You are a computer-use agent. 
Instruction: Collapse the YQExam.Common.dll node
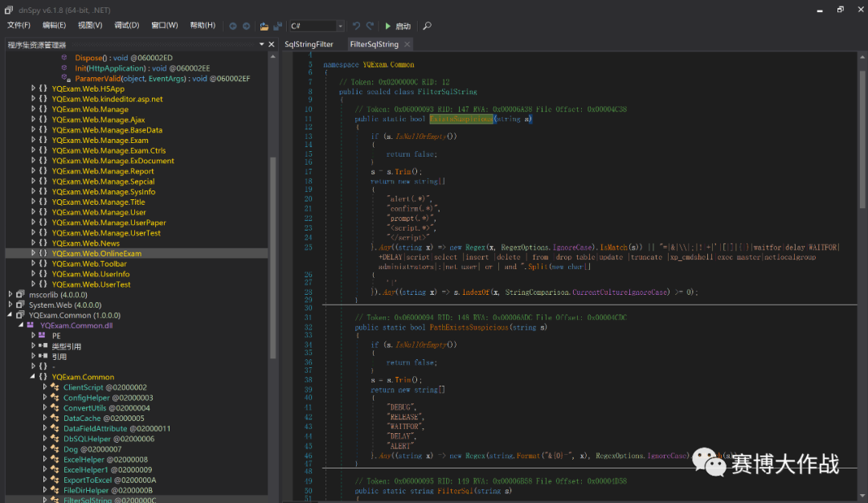point(21,325)
